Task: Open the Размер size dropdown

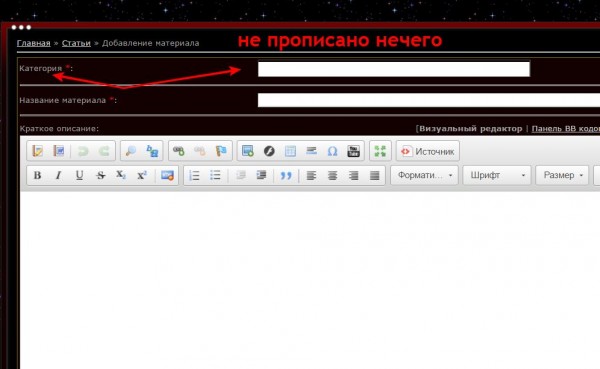Action: [x=562, y=175]
